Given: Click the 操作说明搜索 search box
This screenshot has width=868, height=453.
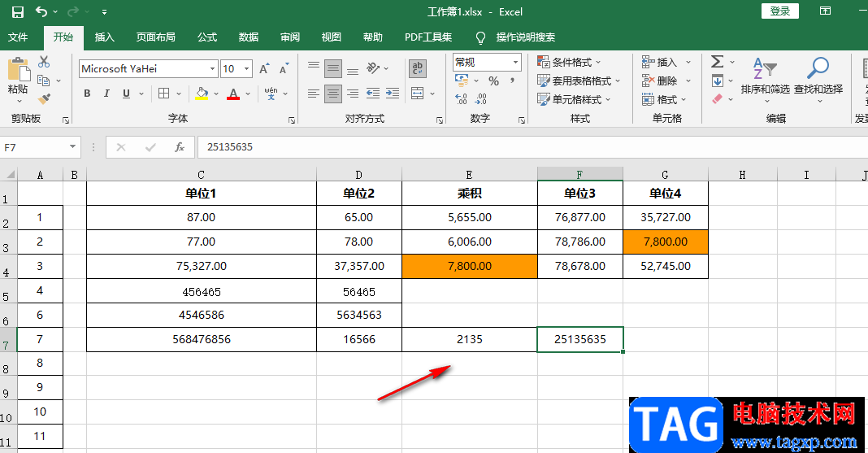Looking at the screenshot, I should 525,37.
